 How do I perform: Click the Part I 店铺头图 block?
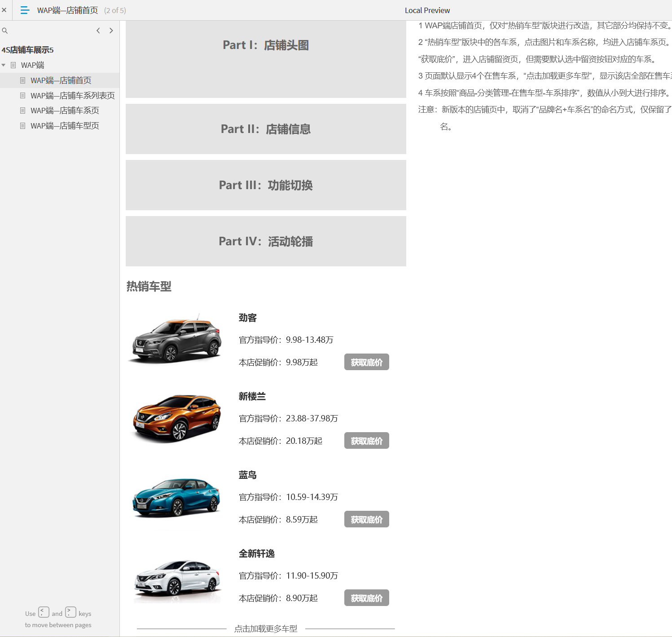(266, 59)
